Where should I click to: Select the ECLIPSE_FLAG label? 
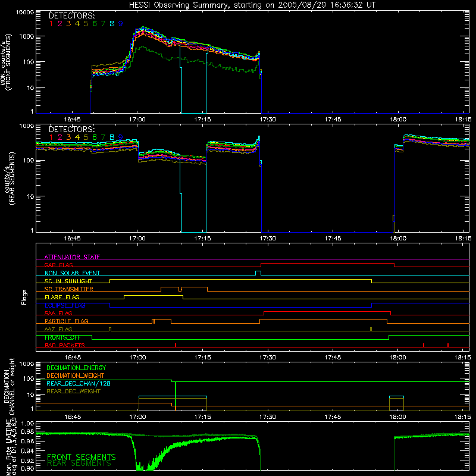(x=65, y=305)
